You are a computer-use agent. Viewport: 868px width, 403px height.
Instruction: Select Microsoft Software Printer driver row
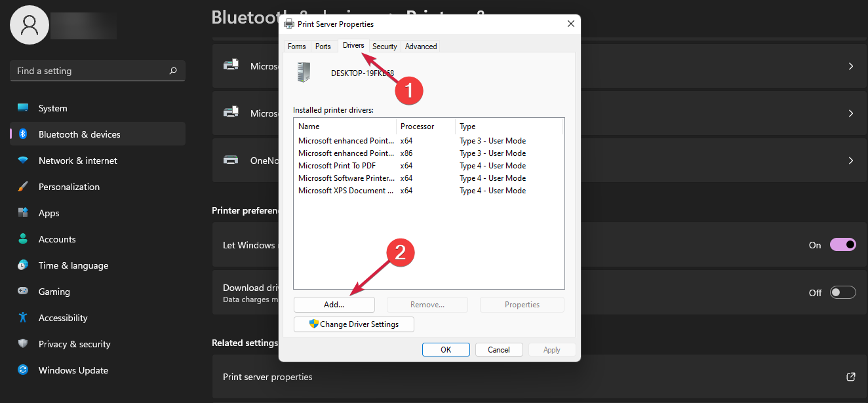(429, 178)
